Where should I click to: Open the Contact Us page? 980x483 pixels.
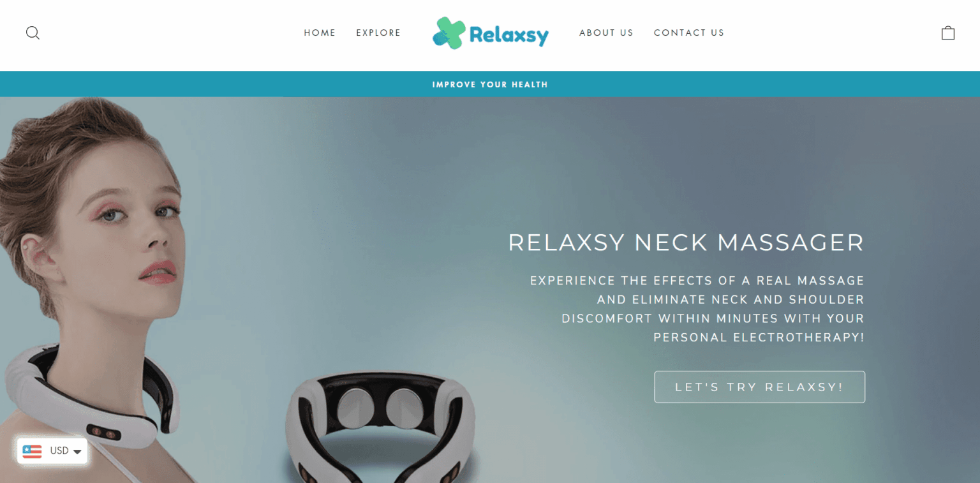(x=689, y=33)
